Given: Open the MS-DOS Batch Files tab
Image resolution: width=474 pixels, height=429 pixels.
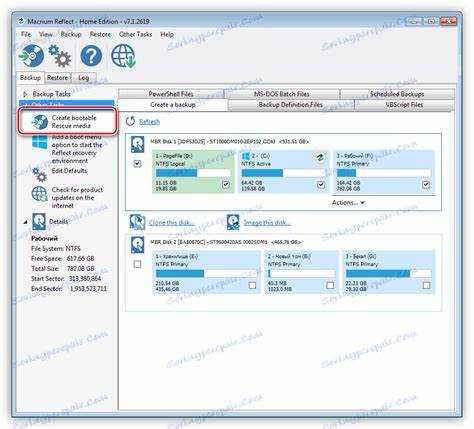Looking at the screenshot, I should (282, 94).
